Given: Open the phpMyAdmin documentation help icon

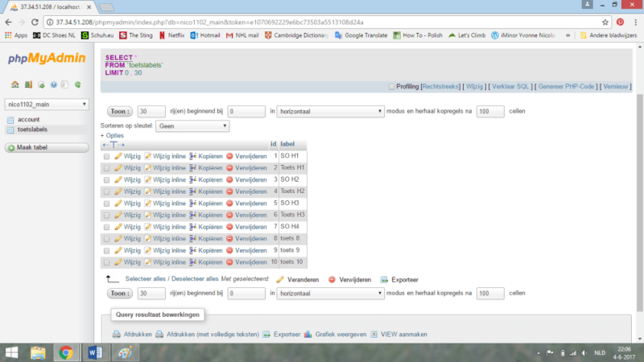Looking at the screenshot, I should (x=53, y=84).
